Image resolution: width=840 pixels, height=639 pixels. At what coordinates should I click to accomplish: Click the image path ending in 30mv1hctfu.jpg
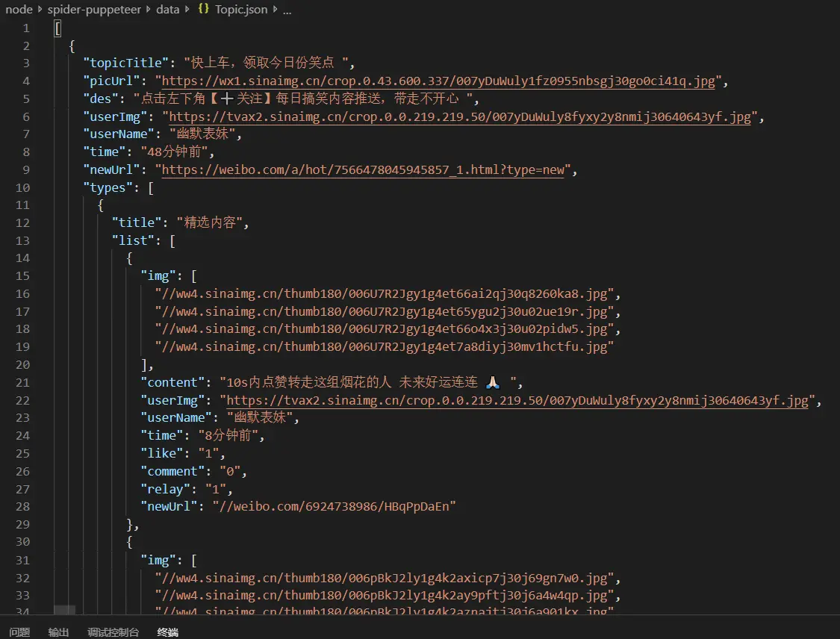click(x=384, y=346)
